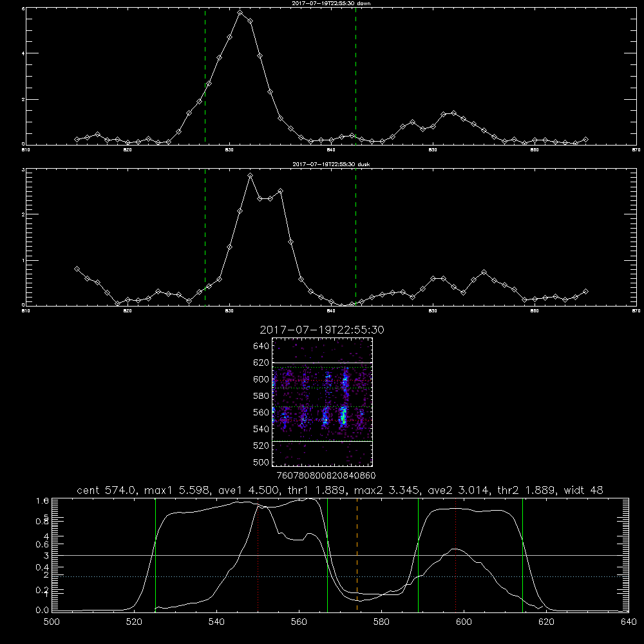Click x-axis label '520' of the bottom plot
Image resolution: width=644 pixels, height=644 pixels.
coord(134,621)
